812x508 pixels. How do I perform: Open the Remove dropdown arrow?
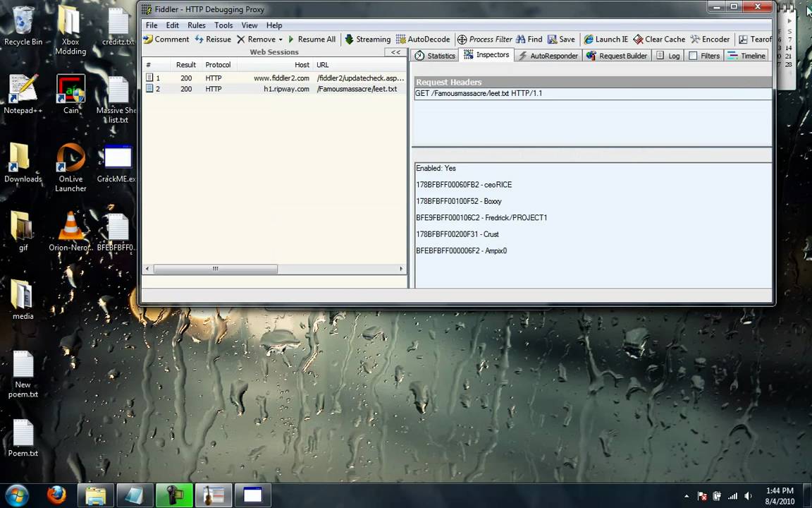(x=281, y=40)
